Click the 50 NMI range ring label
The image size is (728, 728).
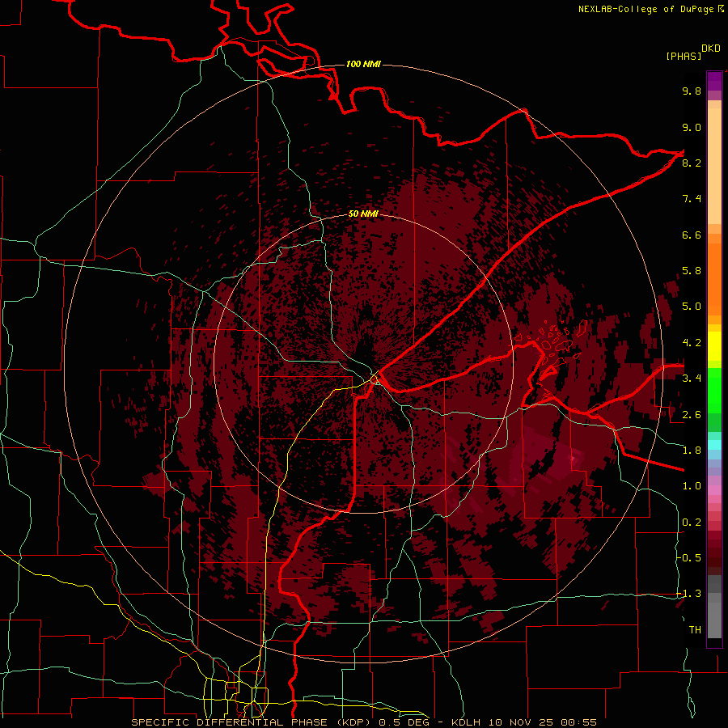click(363, 214)
